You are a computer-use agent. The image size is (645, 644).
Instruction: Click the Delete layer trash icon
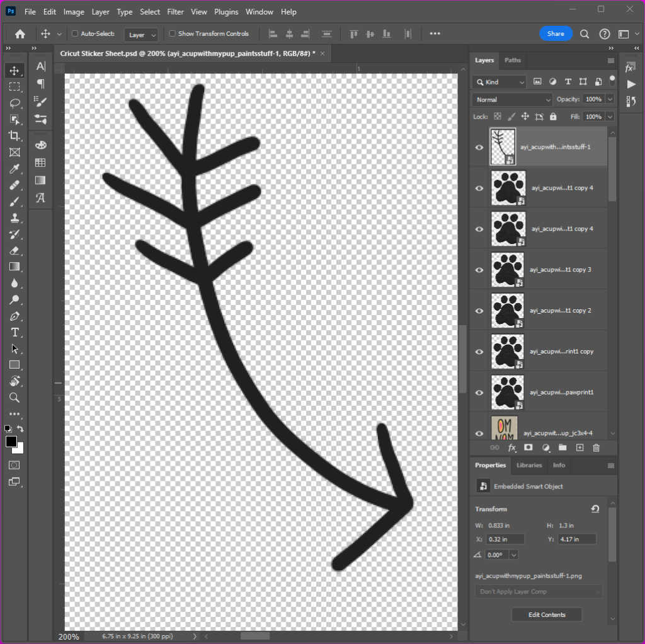tap(596, 447)
